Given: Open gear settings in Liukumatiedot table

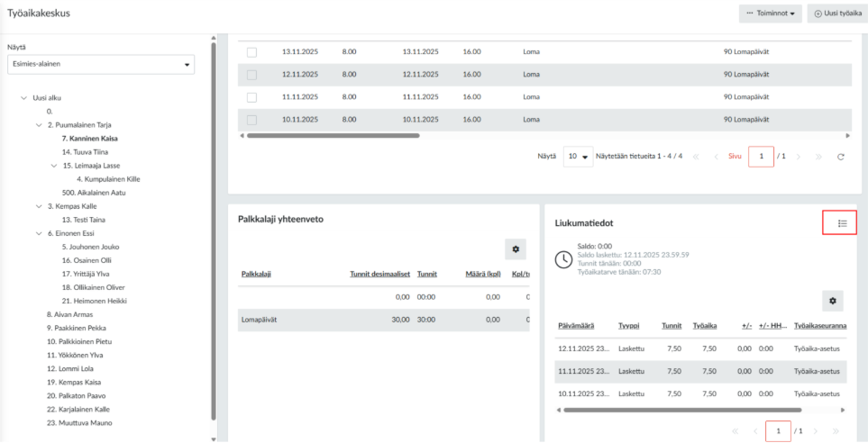Looking at the screenshot, I should click(x=832, y=301).
